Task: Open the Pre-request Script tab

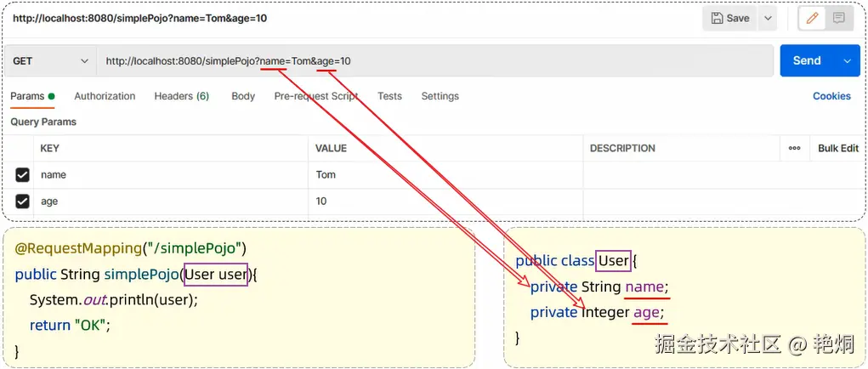Action: pyautogui.click(x=316, y=96)
